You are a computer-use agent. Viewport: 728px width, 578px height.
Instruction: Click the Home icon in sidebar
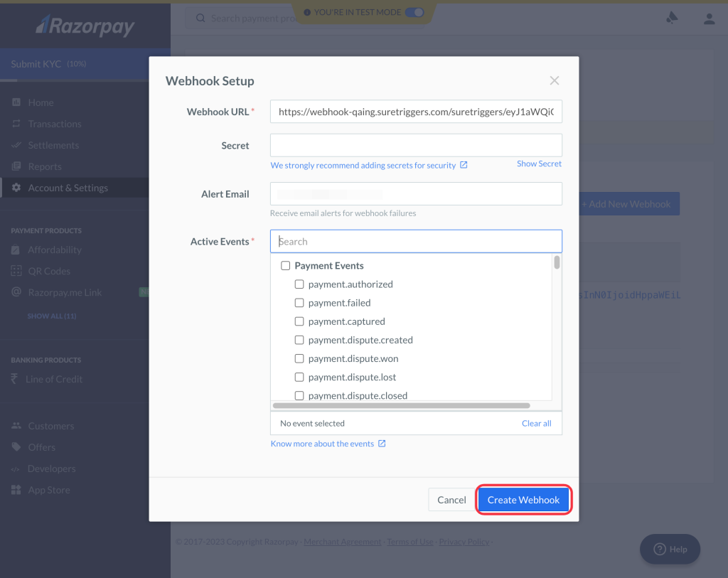tap(16, 102)
